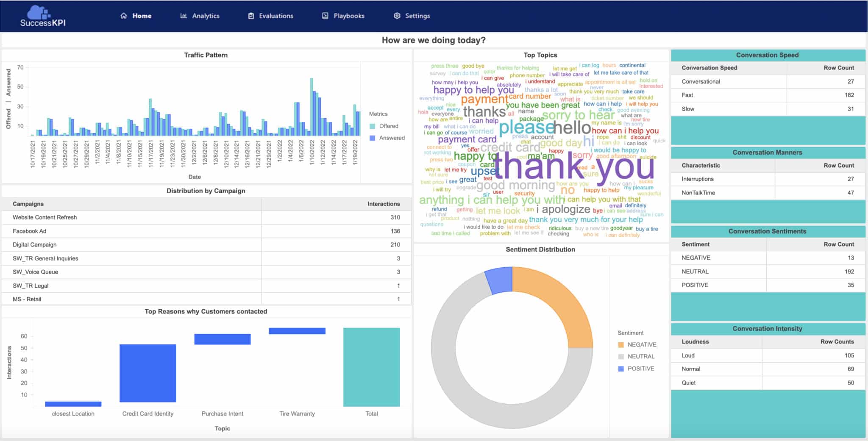
Task: Click the Home icon in the navigation bar
Action: click(123, 15)
